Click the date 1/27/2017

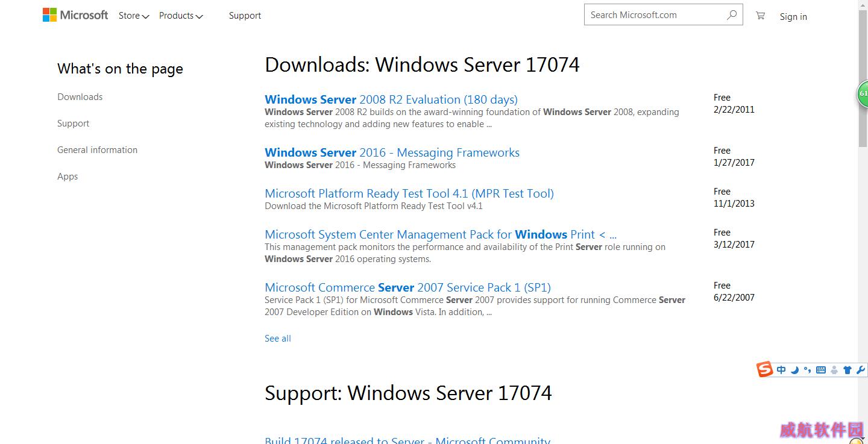click(x=734, y=163)
